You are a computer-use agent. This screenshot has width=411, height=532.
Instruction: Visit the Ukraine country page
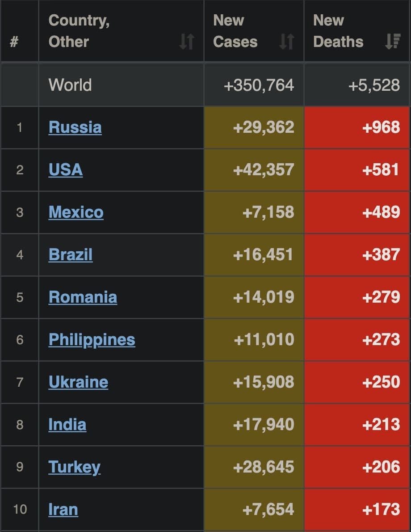point(79,382)
